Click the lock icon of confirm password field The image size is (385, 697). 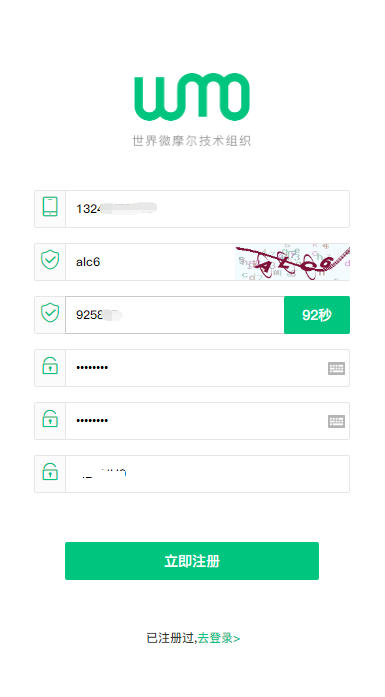50,419
